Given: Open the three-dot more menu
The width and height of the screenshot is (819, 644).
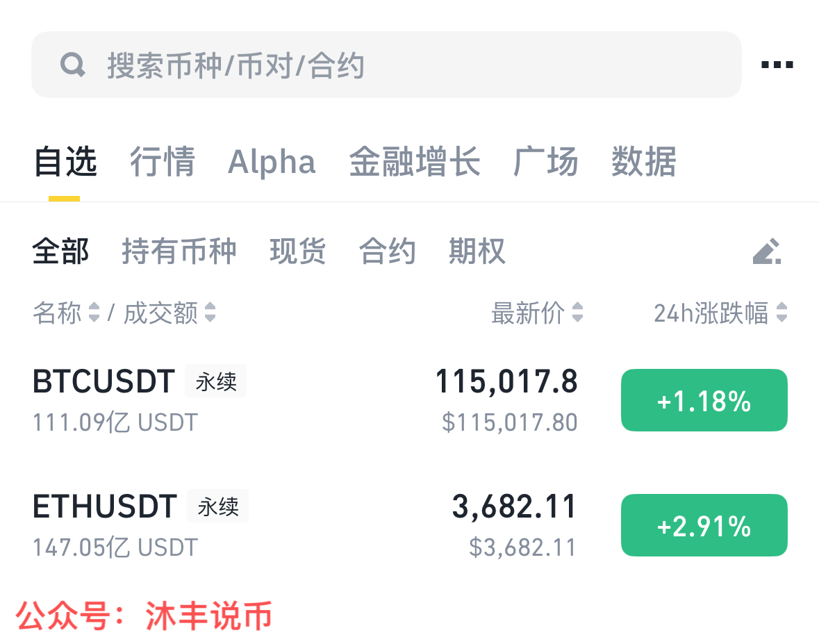Looking at the screenshot, I should click(x=777, y=65).
